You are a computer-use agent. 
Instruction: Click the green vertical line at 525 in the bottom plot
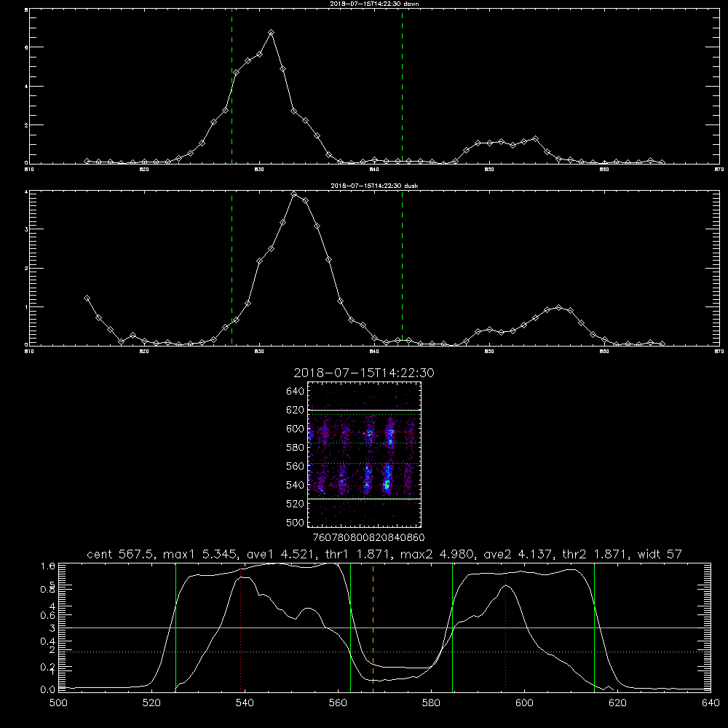175,628
